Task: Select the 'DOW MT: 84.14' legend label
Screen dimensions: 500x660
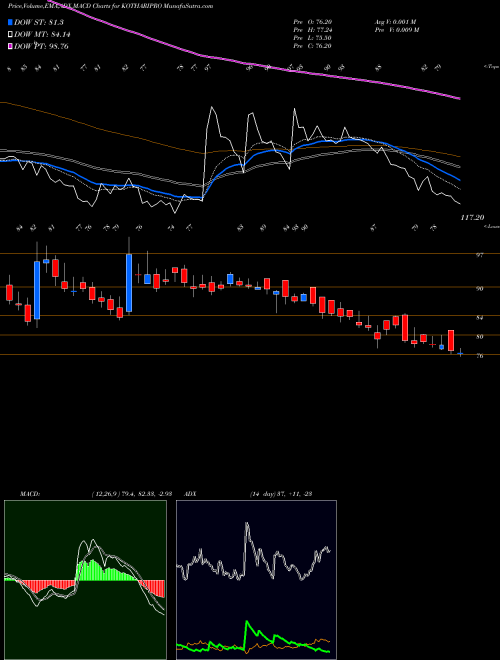Action: coord(41,35)
